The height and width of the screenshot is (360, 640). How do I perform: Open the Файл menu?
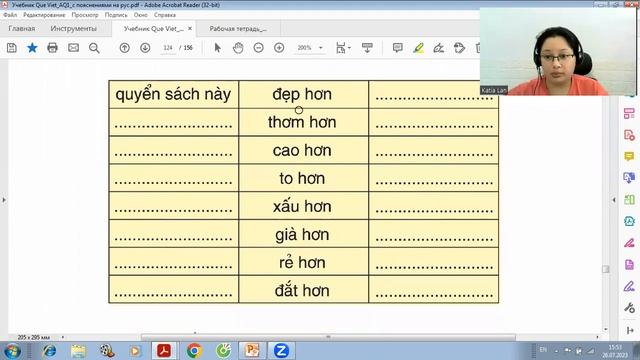point(10,15)
